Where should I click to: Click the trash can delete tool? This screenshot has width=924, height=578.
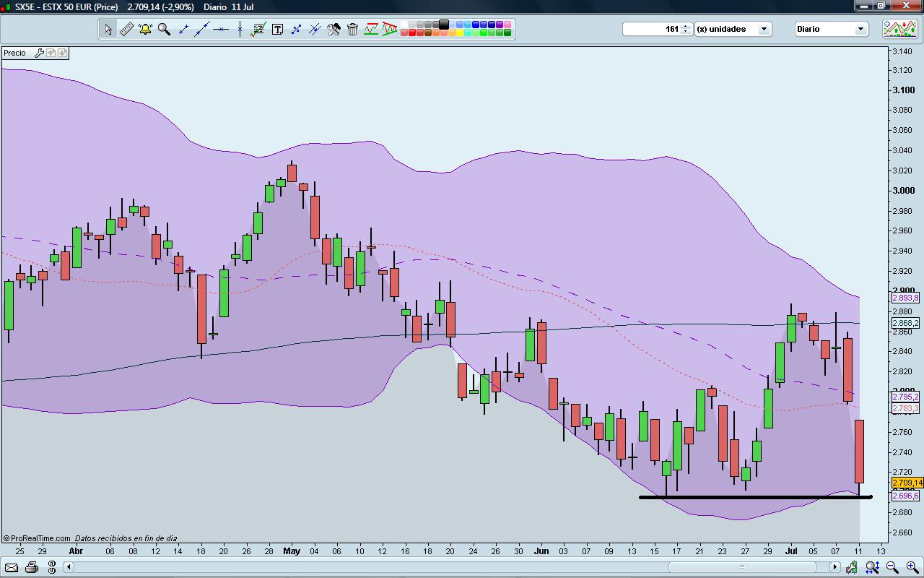click(352, 30)
